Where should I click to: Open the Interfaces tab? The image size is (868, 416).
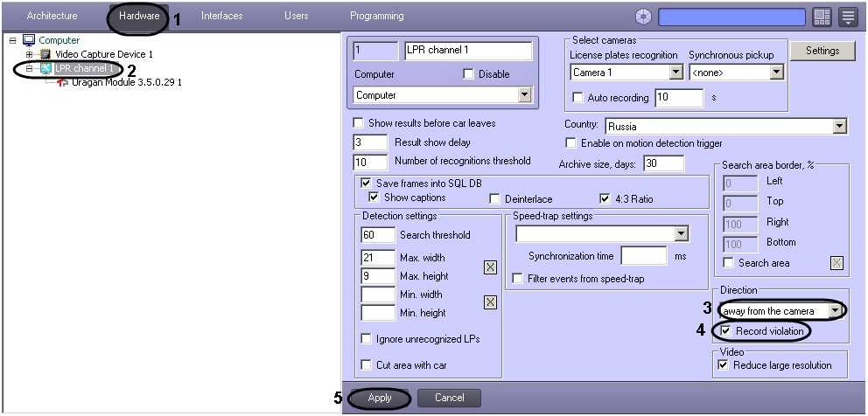pos(221,16)
